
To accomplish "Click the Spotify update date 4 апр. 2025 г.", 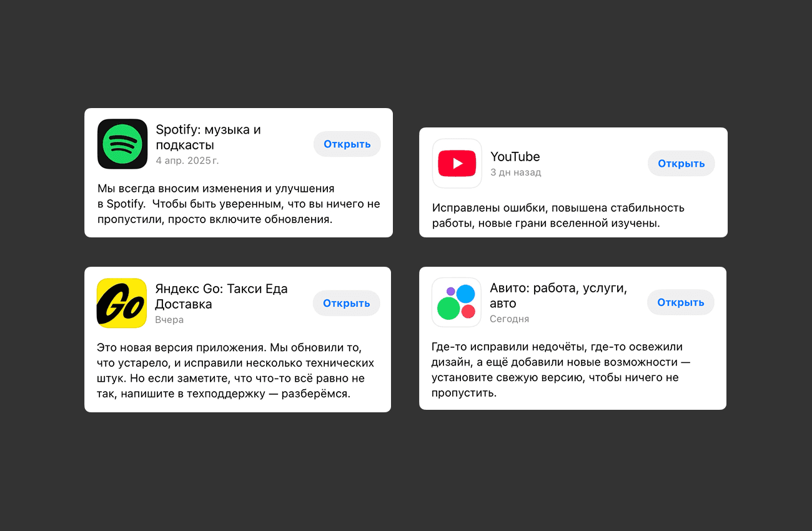I will pos(187,161).
